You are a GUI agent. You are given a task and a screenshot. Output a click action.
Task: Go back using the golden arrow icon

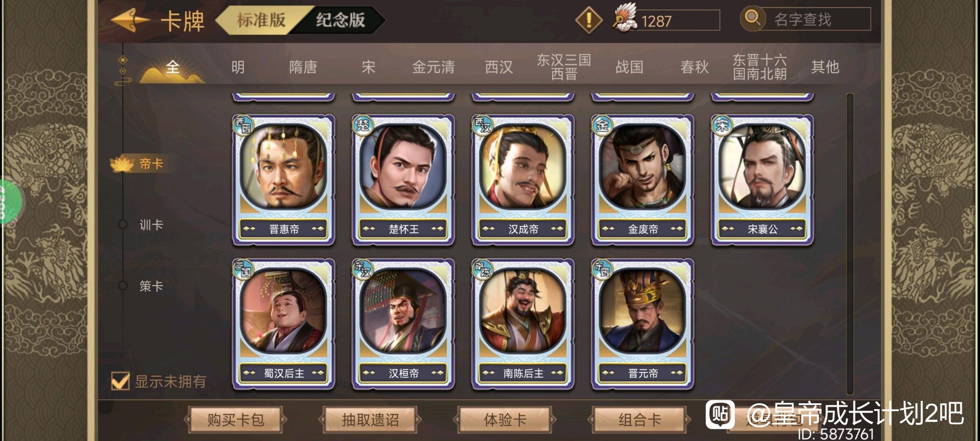(130, 20)
